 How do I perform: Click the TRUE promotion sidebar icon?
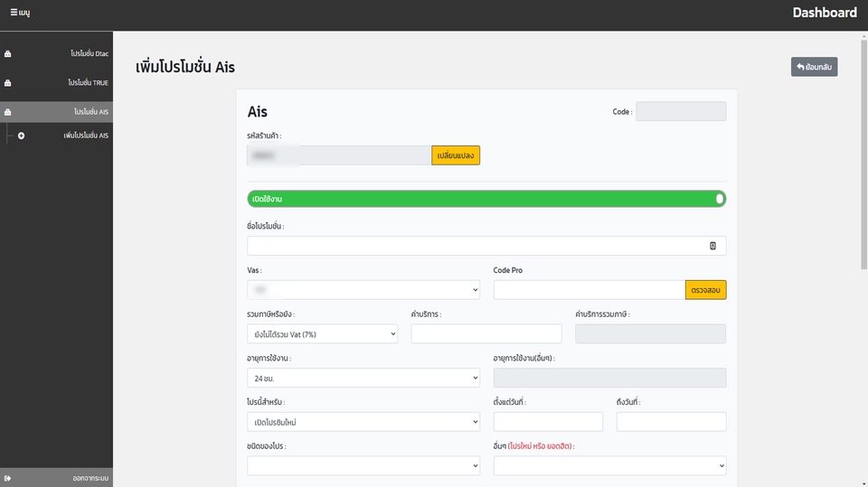(8, 83)
